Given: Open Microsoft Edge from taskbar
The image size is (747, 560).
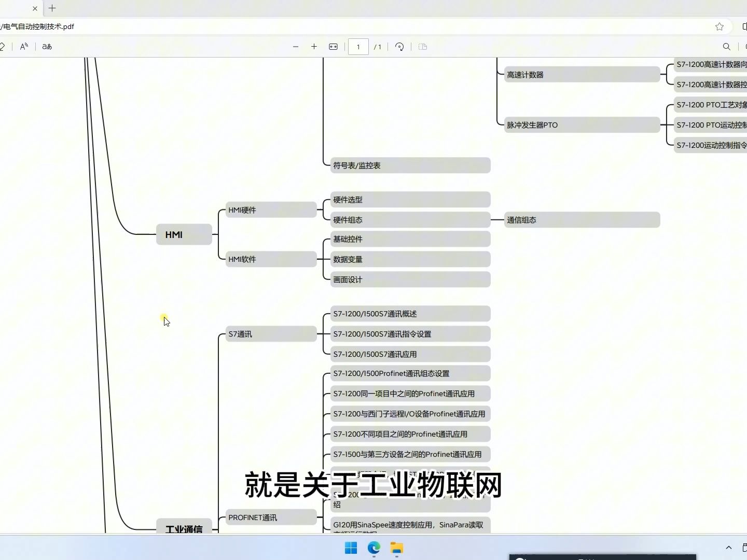Looking at the screenshot, I should pos(374,548).
